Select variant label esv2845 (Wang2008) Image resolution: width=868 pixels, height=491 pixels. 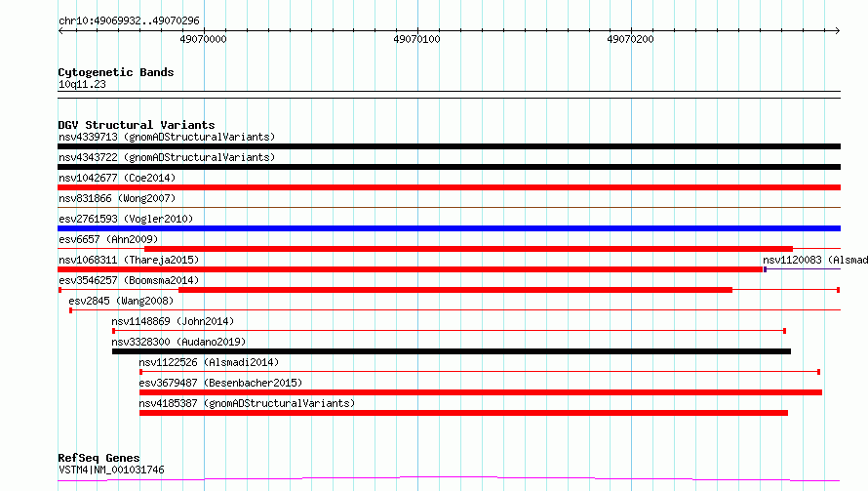point(121,301)
